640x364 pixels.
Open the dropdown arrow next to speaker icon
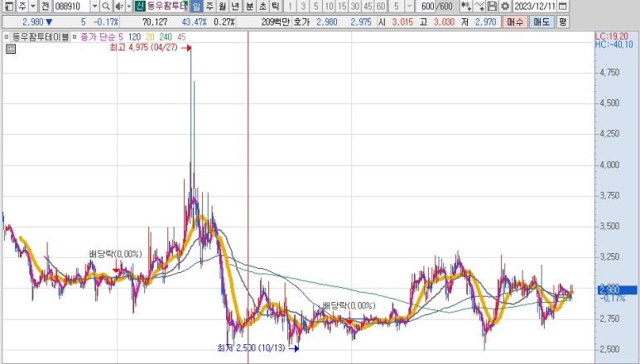(128, 6)
